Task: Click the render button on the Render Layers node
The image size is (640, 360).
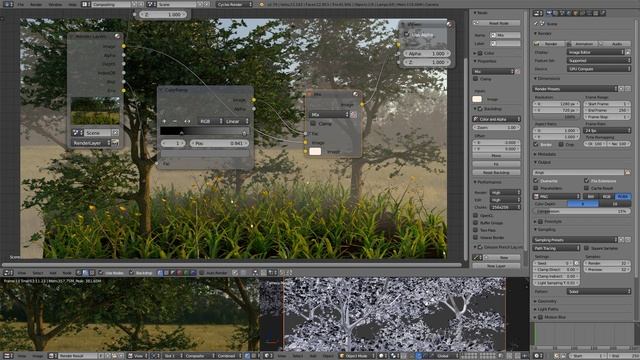Action: click(x=116, y=143)
